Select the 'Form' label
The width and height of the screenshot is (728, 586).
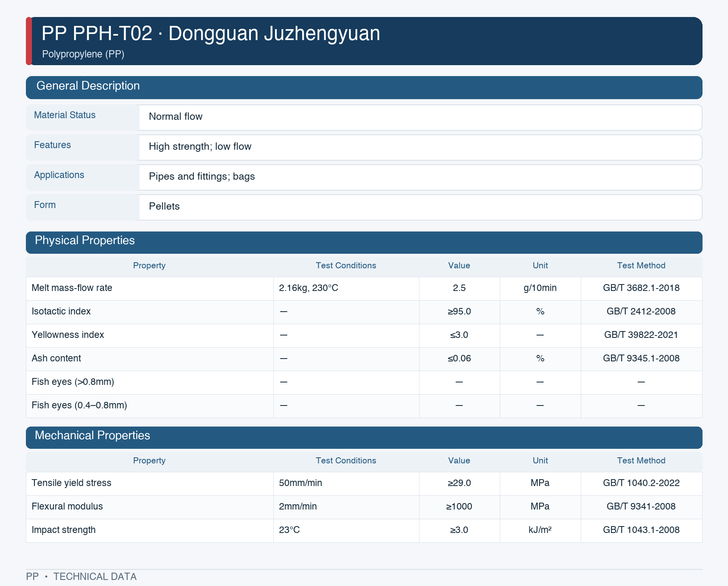click(45, 205)
